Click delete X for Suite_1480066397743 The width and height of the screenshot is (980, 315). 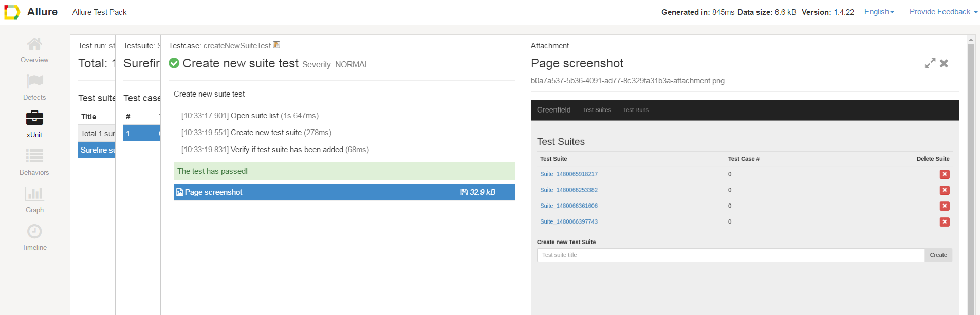click(x=945, y=222)
